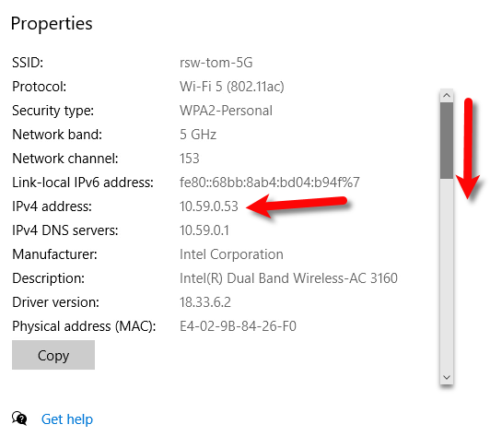Screen dimensions: 490x448
Task: Click the Protocol value Wi-Fi 5 (802.11ac)
Action: tap(232, 87)
